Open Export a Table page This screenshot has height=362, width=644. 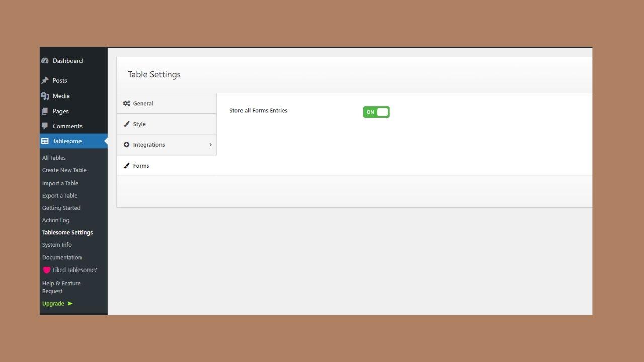point(60,196)
